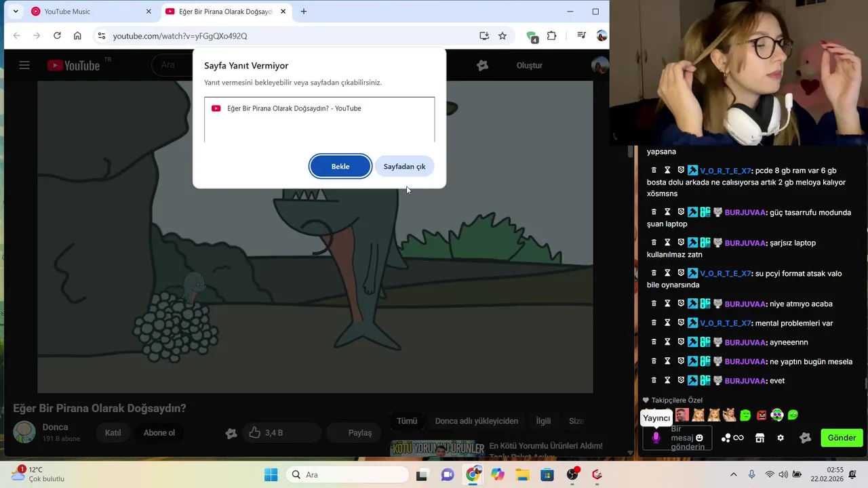Like the video showing 3,4 B
Screen dimensions: 868x488
coord(265,432)
